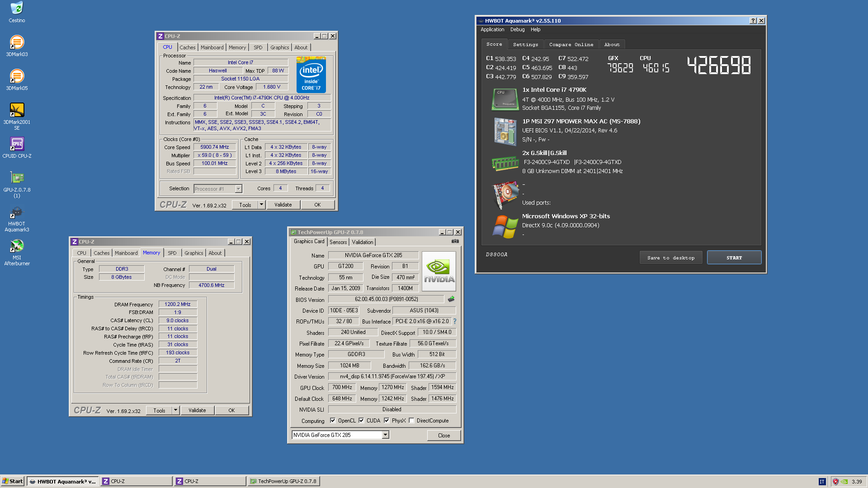Open the 3DMark05 desktop shortcut
868x488 pixels.
[17, 80]
